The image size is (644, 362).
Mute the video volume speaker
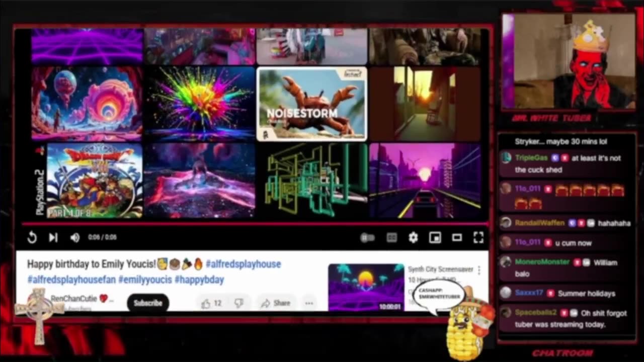coord(75,237)
